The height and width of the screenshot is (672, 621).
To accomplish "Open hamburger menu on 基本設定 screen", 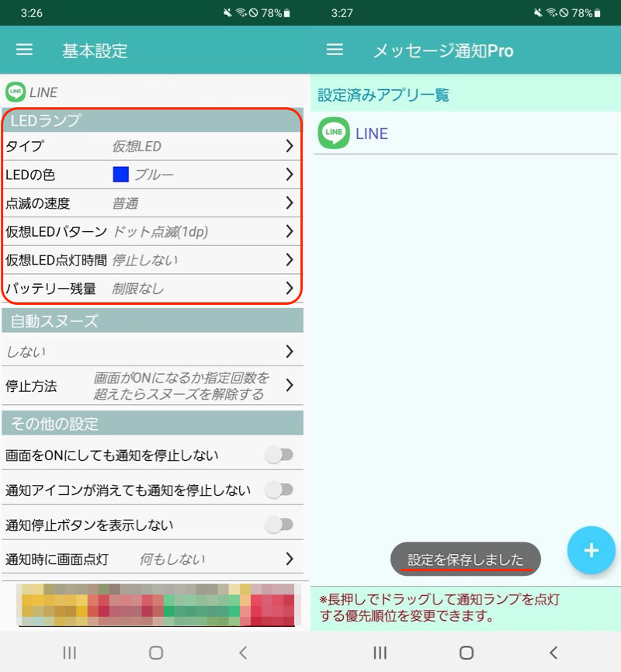I will click(x=25, y=50).
